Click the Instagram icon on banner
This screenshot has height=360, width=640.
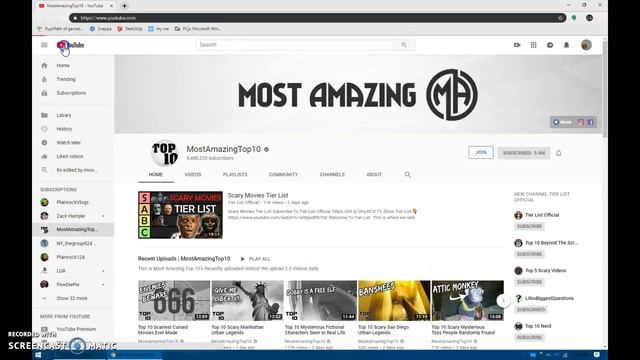[x=580, y=122]
